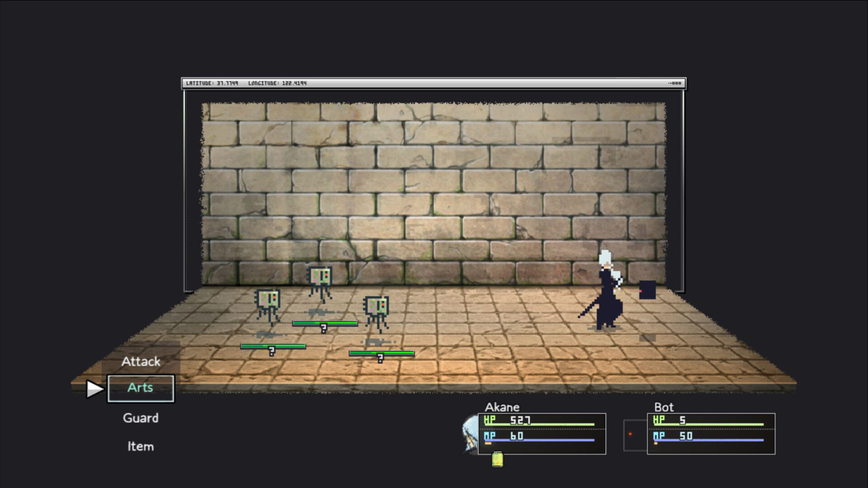Image resolution: width=868 pixels, height=488 pixels.
Task: Open the Item menu option
Action: [141, 446]
